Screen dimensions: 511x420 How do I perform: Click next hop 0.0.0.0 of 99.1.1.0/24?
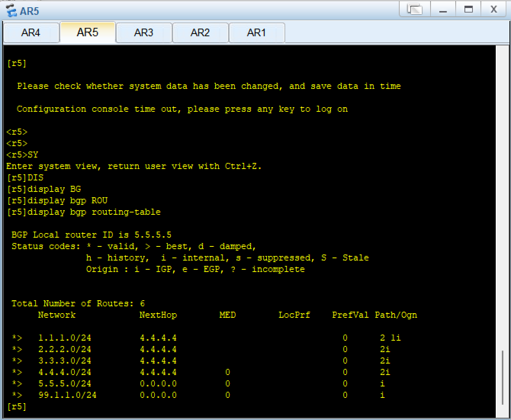pyautogui.click(x=158, y=395)
